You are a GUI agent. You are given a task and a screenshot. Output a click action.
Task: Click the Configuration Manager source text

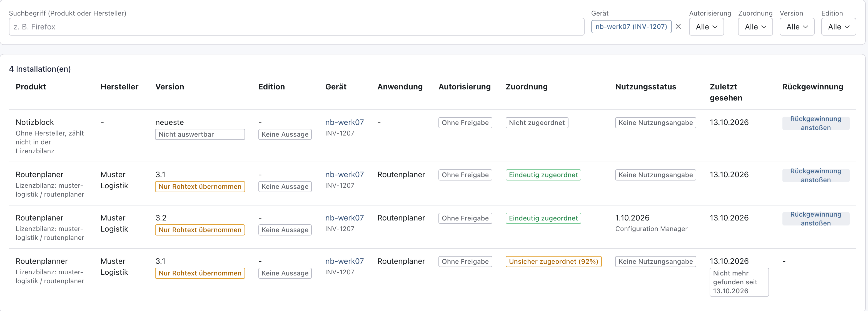(651, 229)
